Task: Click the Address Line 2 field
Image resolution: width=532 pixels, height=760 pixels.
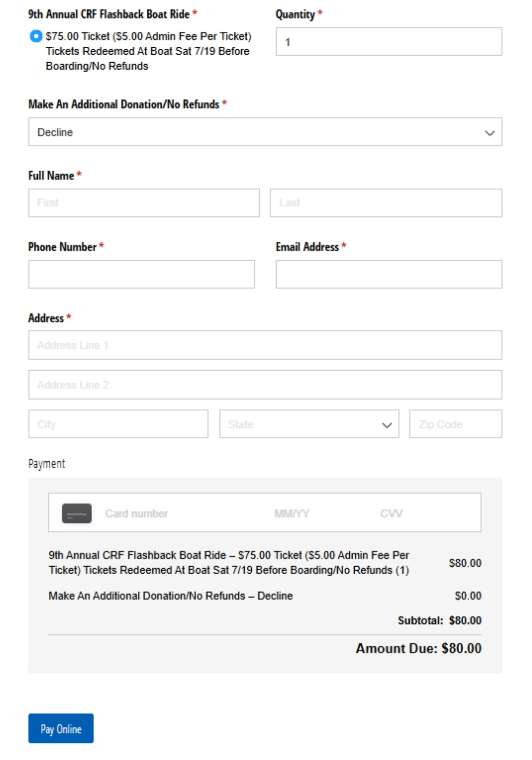Action: coord(265,385)
